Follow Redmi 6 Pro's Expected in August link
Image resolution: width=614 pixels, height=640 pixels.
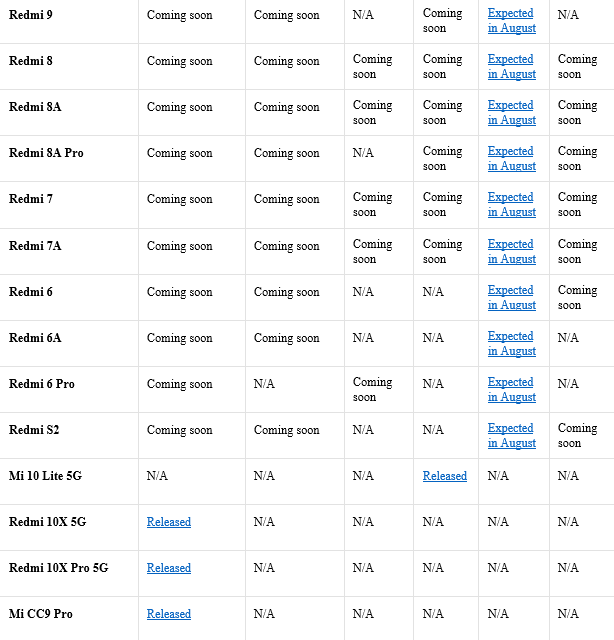tap(511, 390)
